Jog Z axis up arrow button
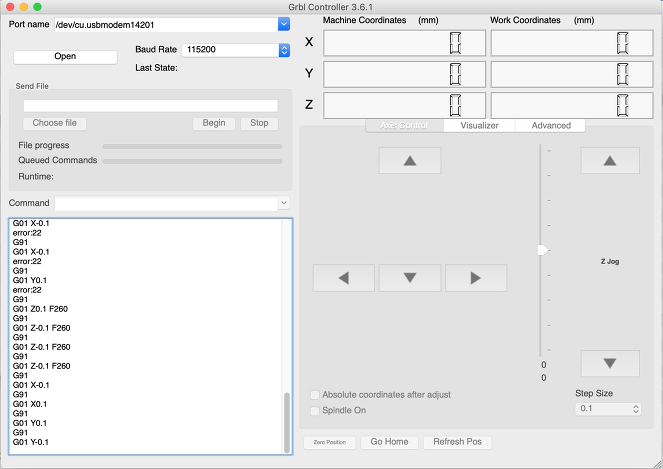This screenshot has width=663, height=469. coord(610,160)
